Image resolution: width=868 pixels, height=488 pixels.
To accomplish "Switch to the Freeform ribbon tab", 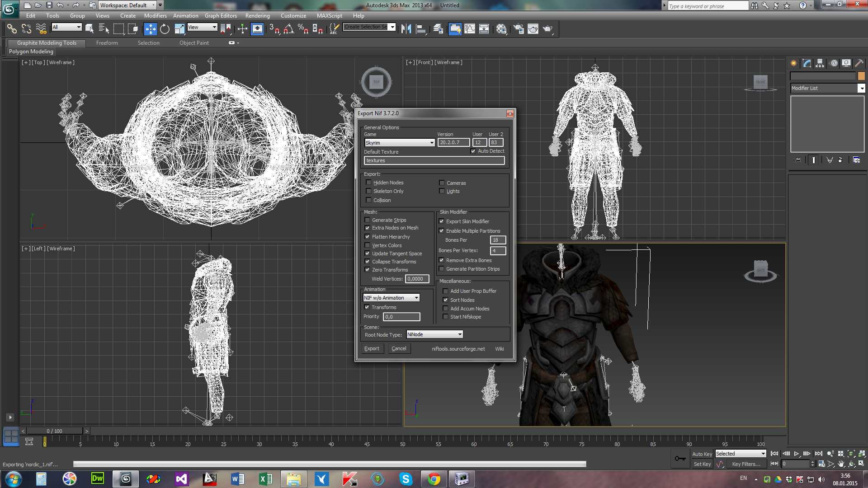I will (x=107, y=43).
